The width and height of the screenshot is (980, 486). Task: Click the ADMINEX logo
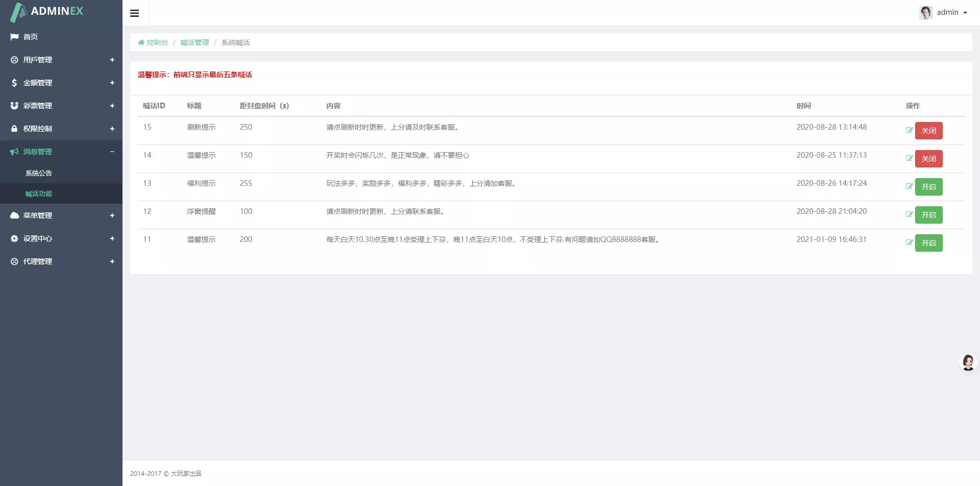click(47, 12)
